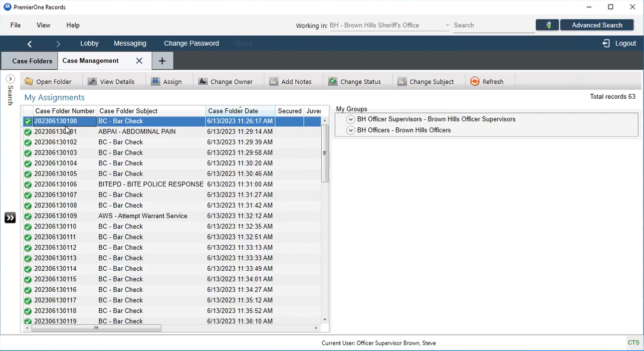
Task: Click the Assign toolbar icon
Action: click(x=155, y=81)
